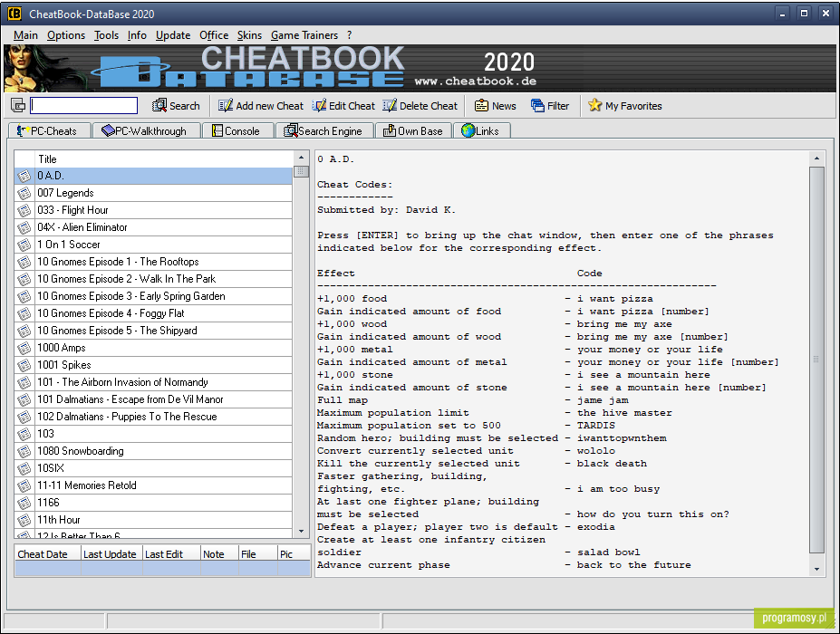
Task: Click the Pic column header
Action: pyautogui.click(x=294, y=554)
